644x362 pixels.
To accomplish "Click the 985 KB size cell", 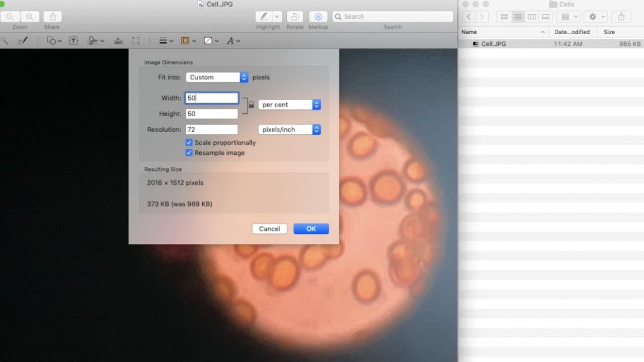I will tap(629, 44).
